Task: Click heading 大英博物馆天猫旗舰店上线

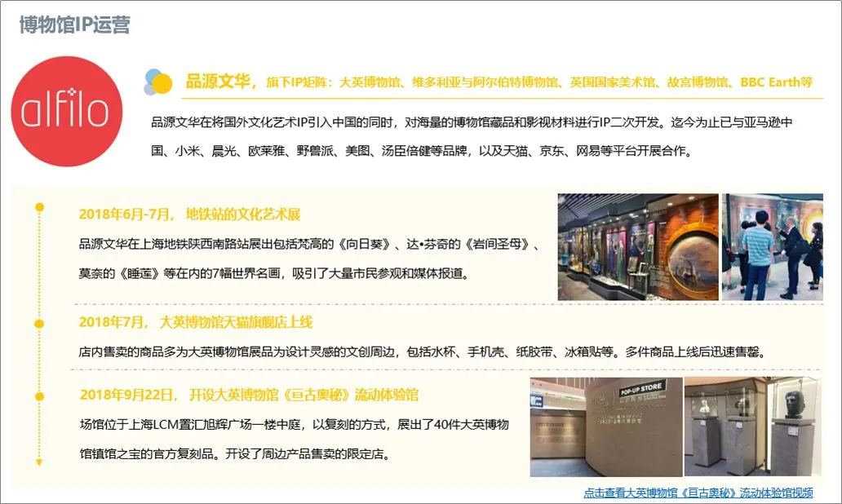Action: pyautogui.click(x=236, y=322)
